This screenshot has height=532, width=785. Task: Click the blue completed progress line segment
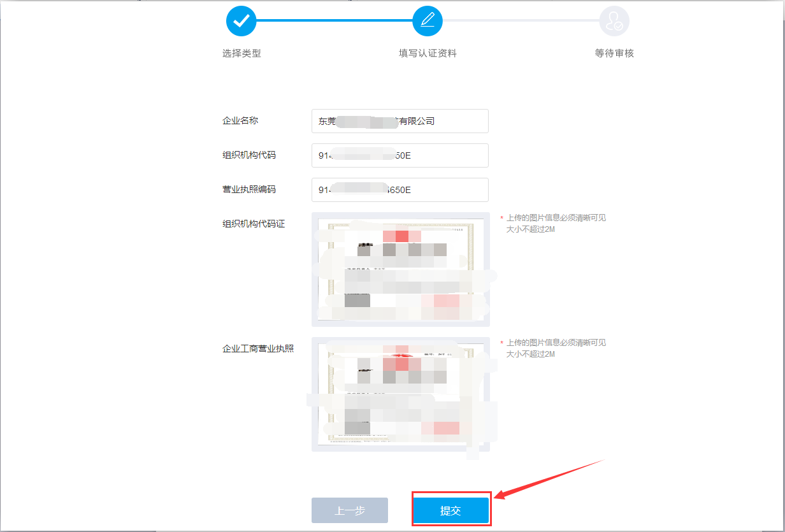[334, 21]
